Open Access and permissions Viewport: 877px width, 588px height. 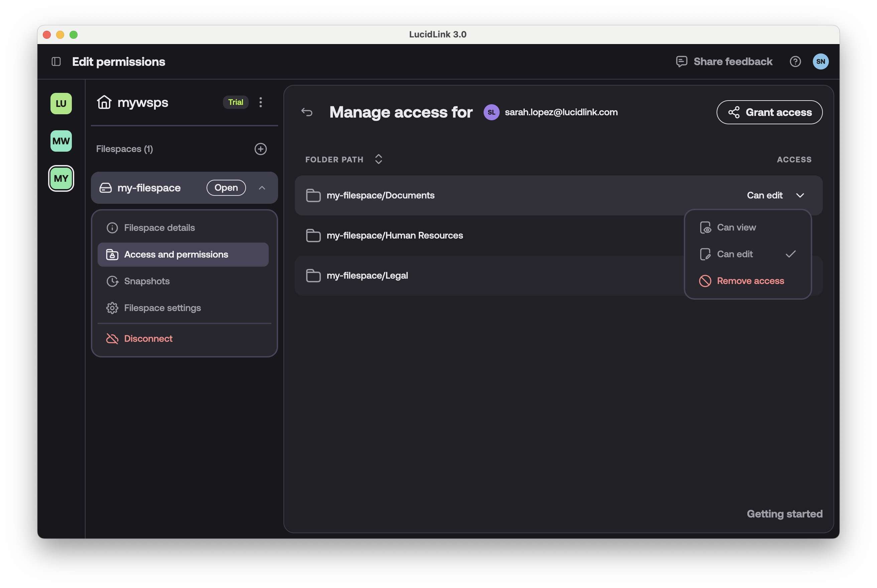(x=183, y=254)
